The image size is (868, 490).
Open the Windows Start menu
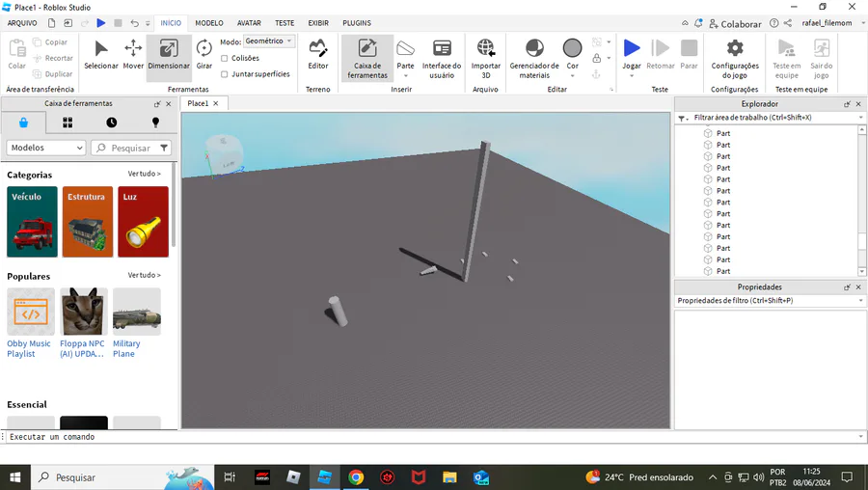coord(14,476)
